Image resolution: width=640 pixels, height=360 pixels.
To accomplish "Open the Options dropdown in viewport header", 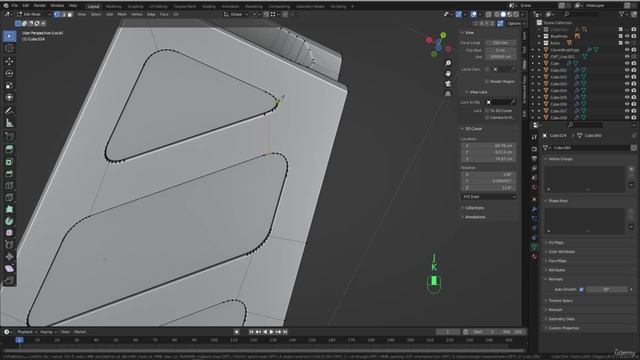I will 516,24.
